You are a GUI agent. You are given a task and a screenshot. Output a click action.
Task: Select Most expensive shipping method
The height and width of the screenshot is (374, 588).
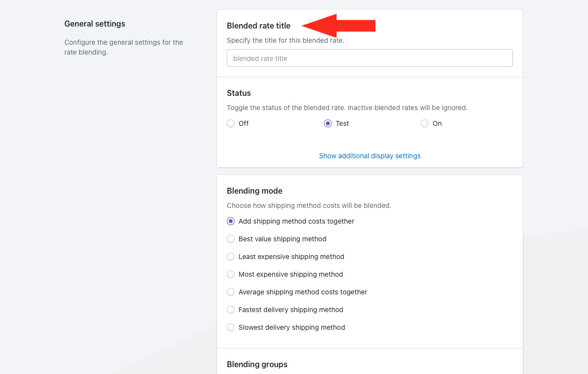pyautogui.click(x=231, y=275)
